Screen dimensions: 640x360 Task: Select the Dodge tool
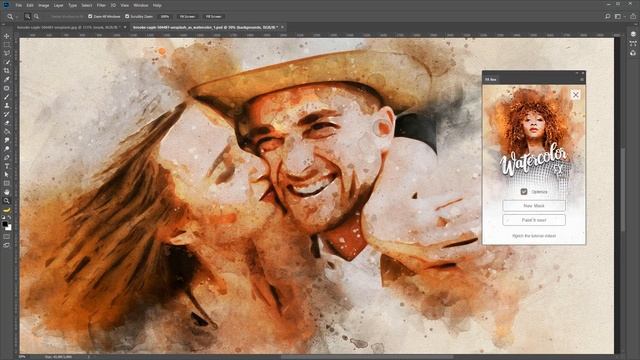(x=7, y=149)
